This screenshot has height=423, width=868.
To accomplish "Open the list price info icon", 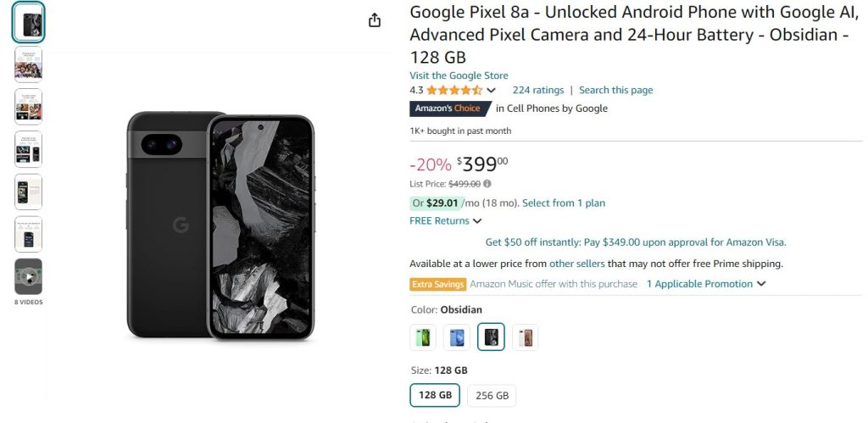I will tap(487, 183).
